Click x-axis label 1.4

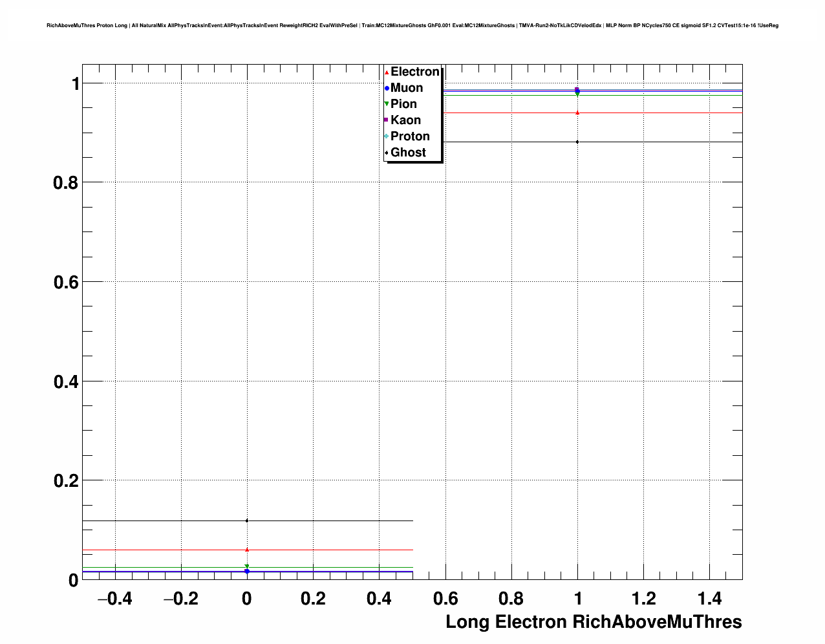tap(709, 599)
